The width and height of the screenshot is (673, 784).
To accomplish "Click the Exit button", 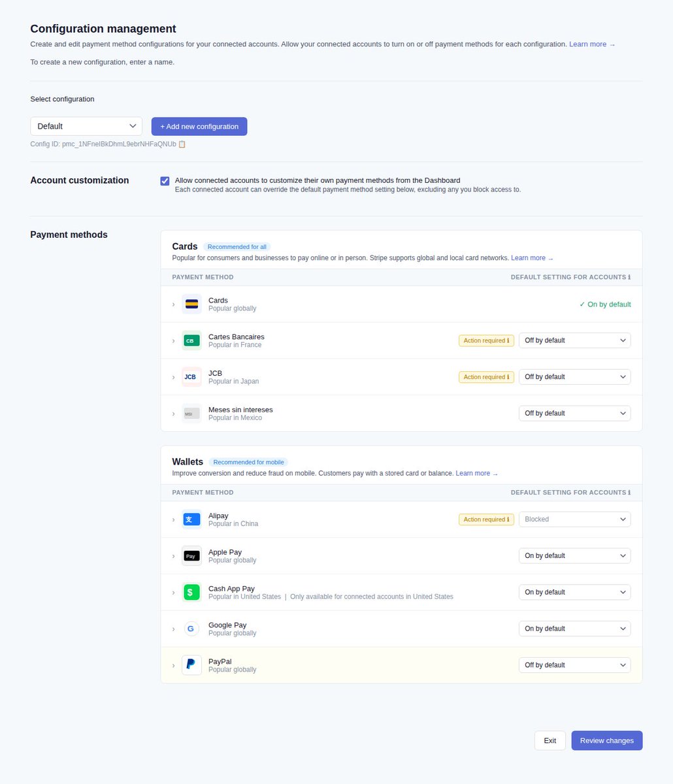I will (x=550, y=741).
